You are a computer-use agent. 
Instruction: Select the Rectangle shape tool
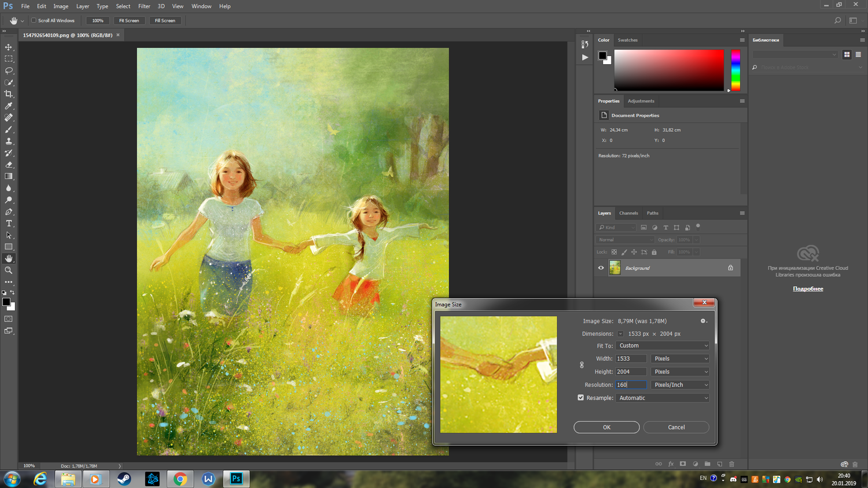pos(9,247)
